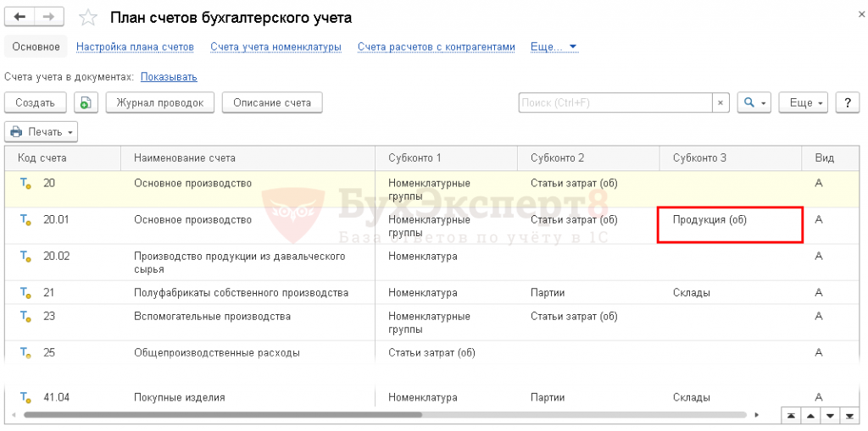
Task: Sort by the Код счета column header
Action: [63, 158]
